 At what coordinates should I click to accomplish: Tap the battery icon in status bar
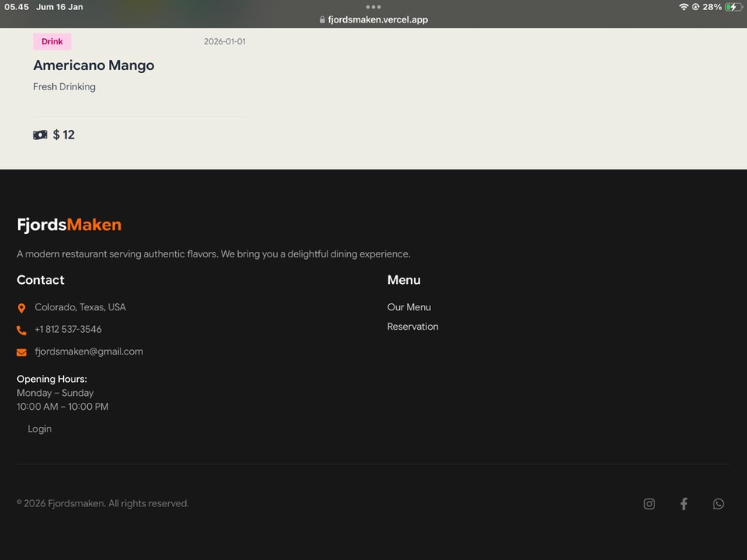coord(733,7)
